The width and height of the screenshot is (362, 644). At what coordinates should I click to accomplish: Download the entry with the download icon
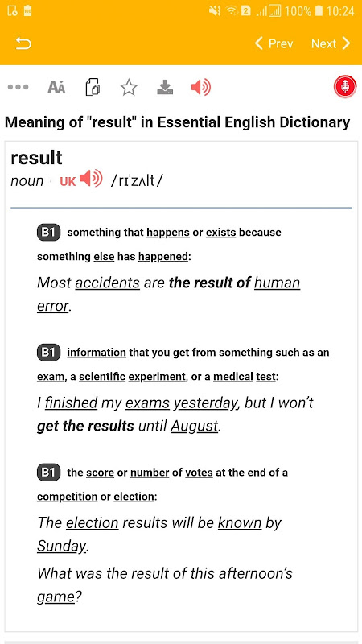pyautogui.click(x=165, y=87)
